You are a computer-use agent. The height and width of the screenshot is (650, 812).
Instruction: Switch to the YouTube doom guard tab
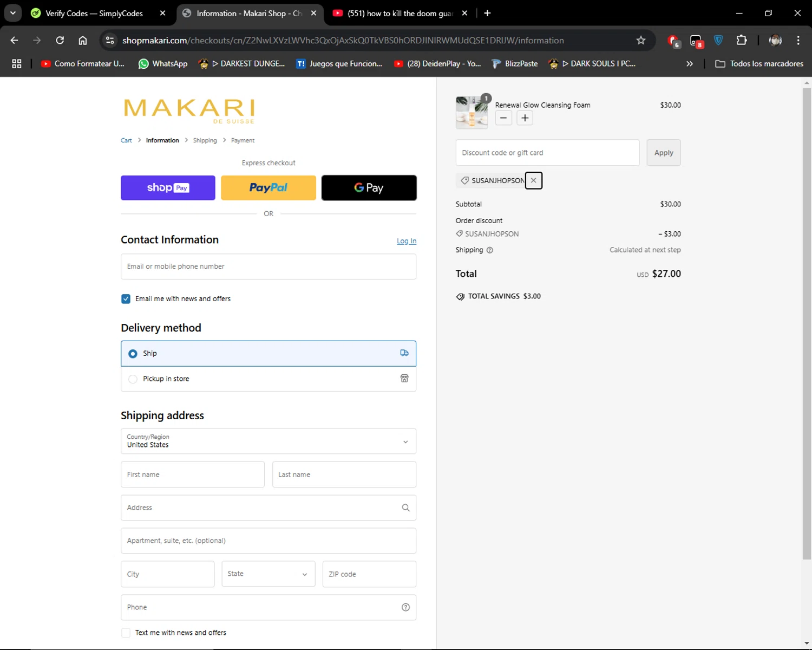coord(400,13)
